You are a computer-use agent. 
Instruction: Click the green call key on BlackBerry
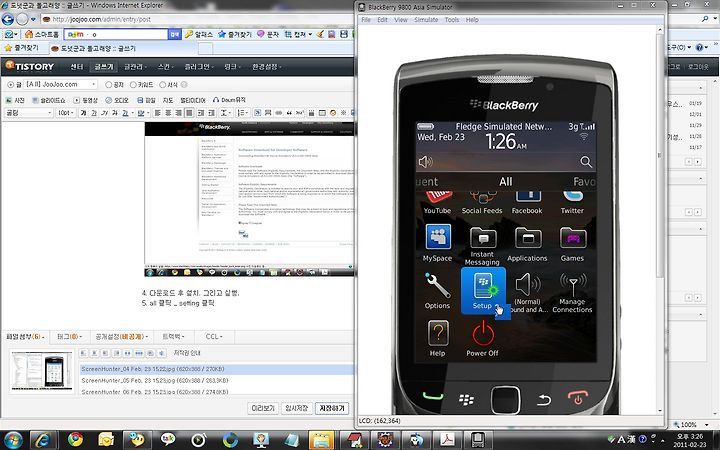click(433, 397)
